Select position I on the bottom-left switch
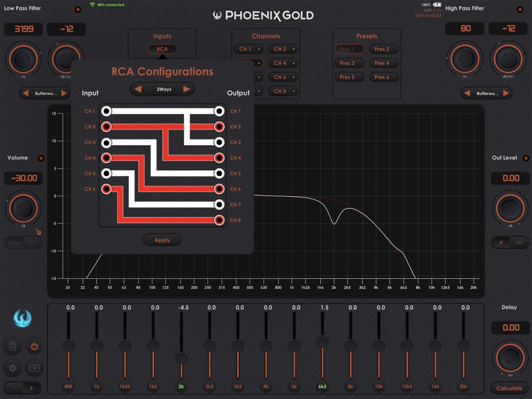 pyautogui.click(x=14, y=388)
